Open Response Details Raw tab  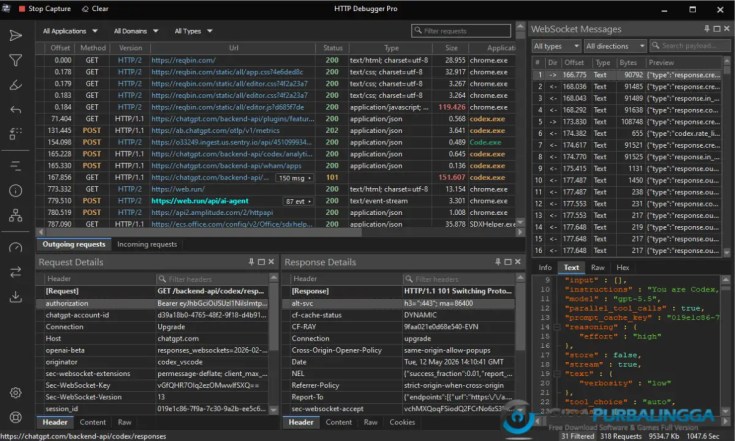tap(371, 422)
